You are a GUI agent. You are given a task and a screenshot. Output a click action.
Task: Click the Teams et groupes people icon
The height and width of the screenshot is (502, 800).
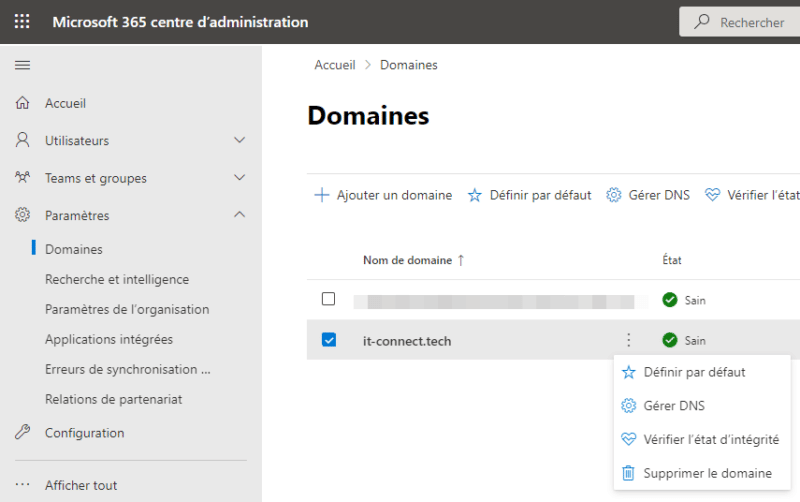click(x=22, y=178)
